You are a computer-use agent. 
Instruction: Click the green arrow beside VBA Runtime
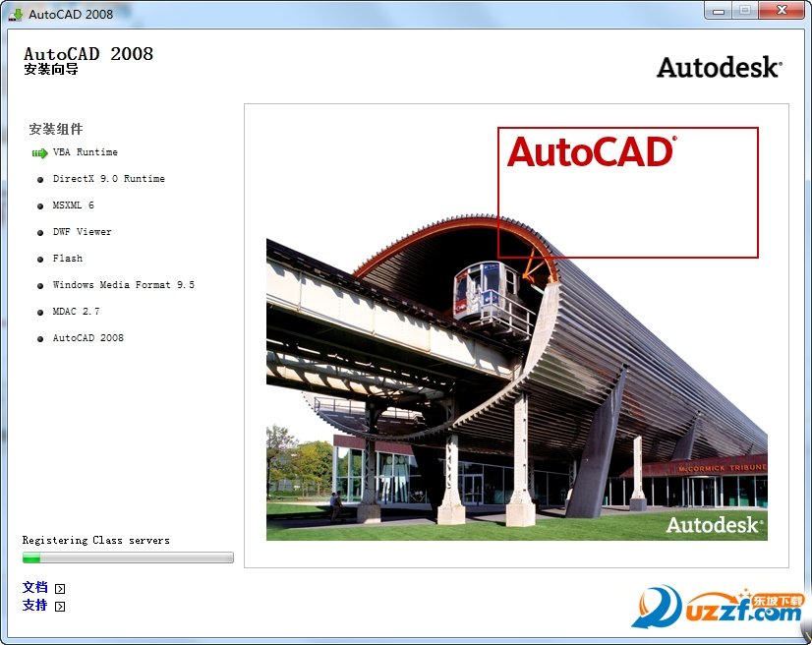click(39, 153)
